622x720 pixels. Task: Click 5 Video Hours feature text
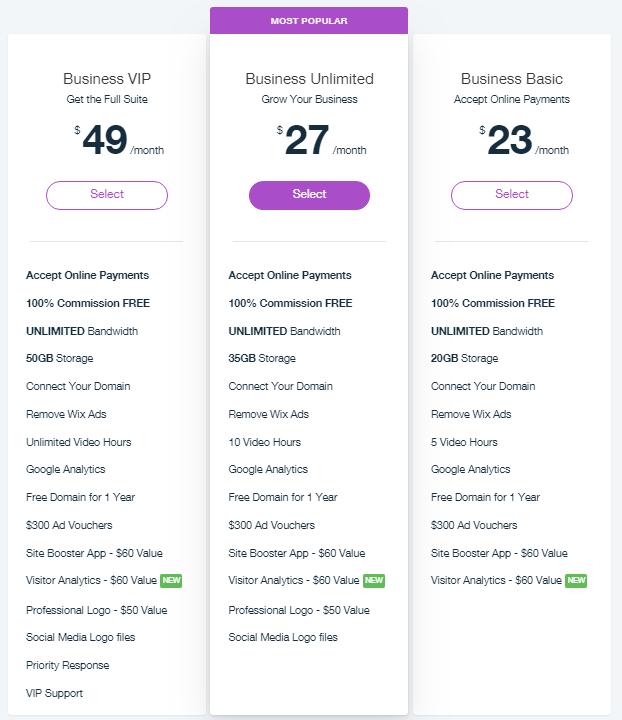pyautogui.click(x=464, y=442)
